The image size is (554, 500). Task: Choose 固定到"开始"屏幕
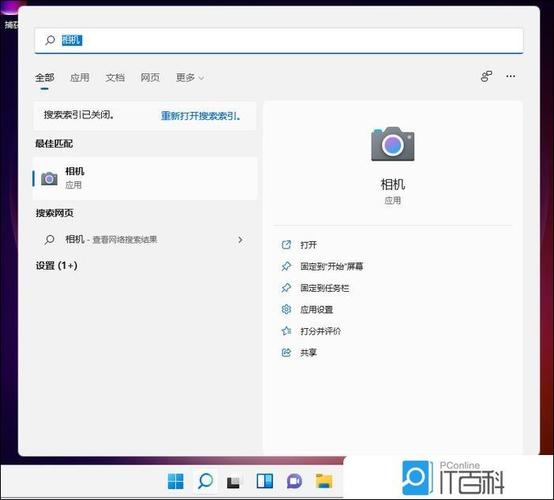[x=331, y=266]
